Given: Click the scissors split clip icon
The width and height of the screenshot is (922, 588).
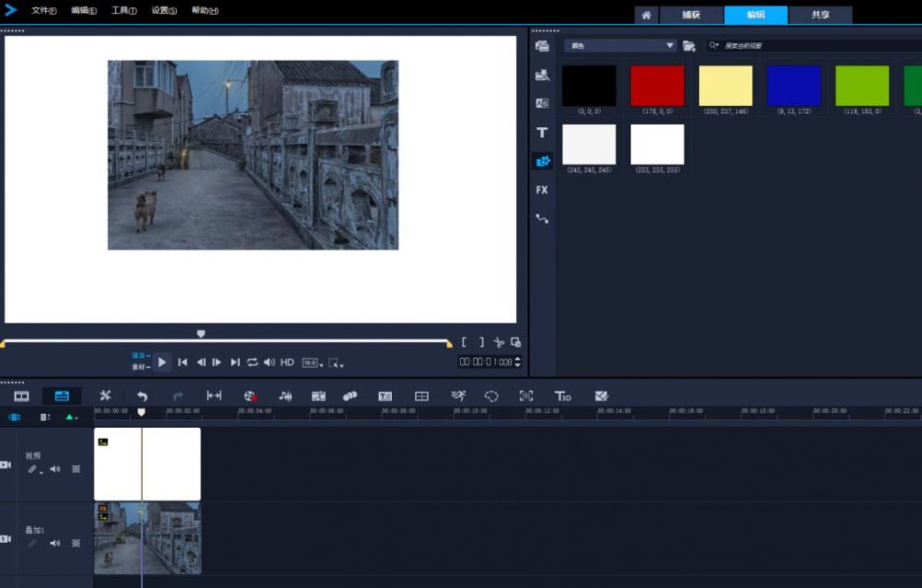Looking at the screenshot, I should pos(499,342).
